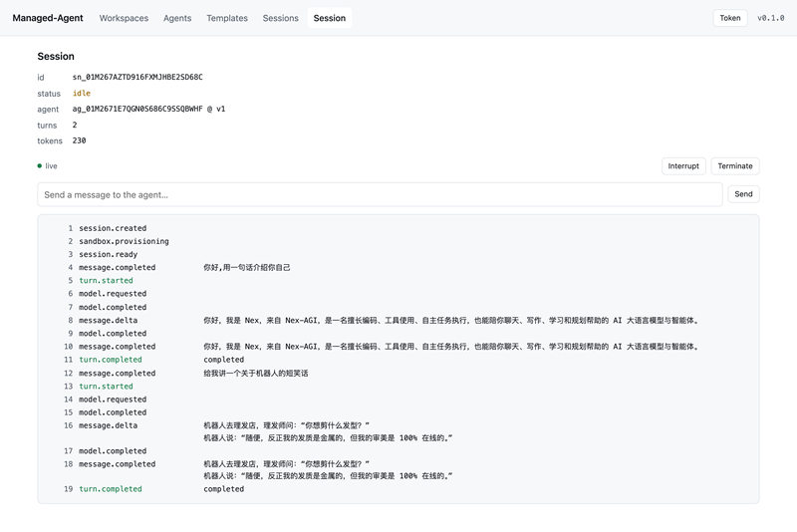
Task: Interrupt the running session
Action: pos(683,166)
